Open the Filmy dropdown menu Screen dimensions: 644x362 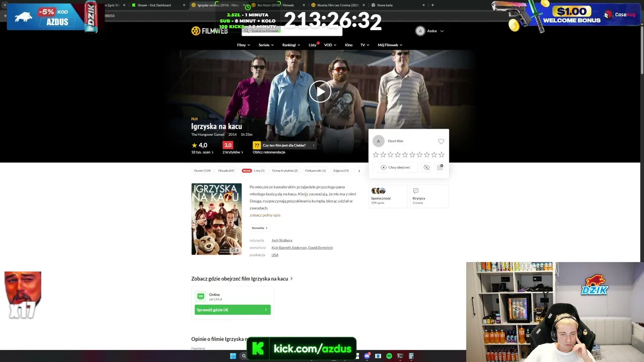pos(244,45)
